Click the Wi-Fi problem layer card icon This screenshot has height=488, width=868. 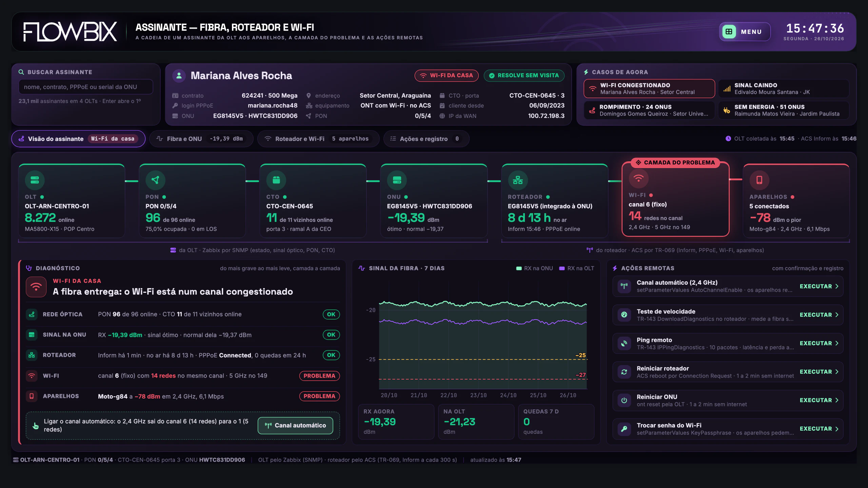click(638, 178)
